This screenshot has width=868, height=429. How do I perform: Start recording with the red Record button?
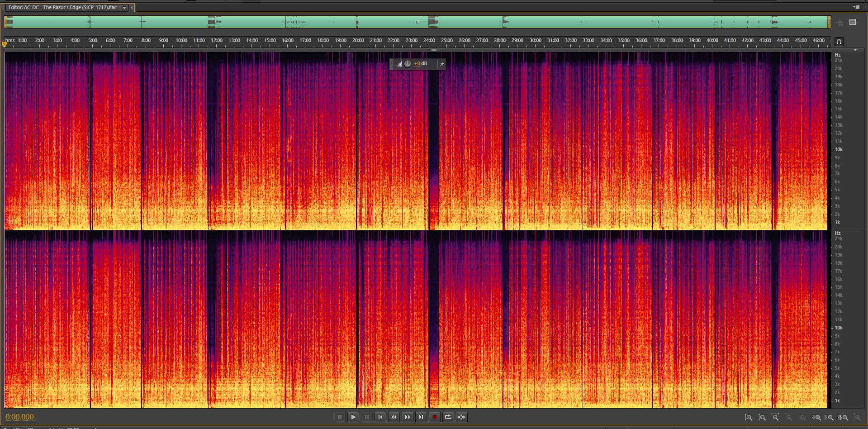(x=434, y=417)
